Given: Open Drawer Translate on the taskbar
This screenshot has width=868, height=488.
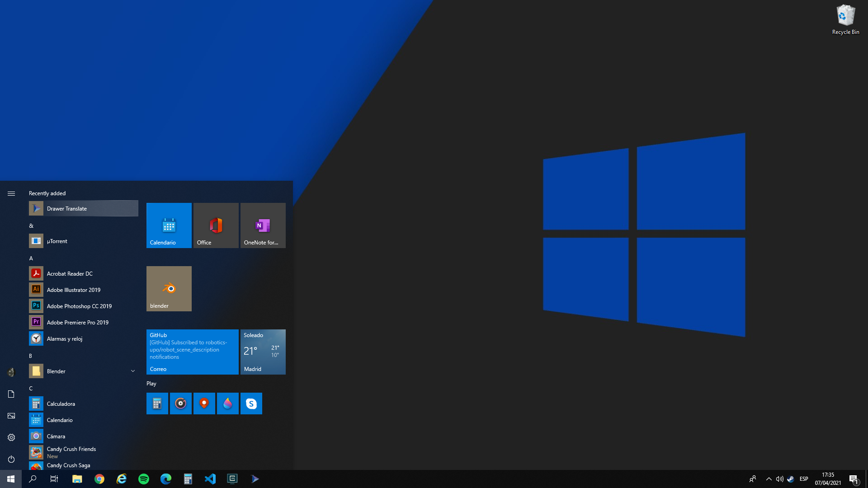Looking at the screenshot, I should tap(255, 479).
